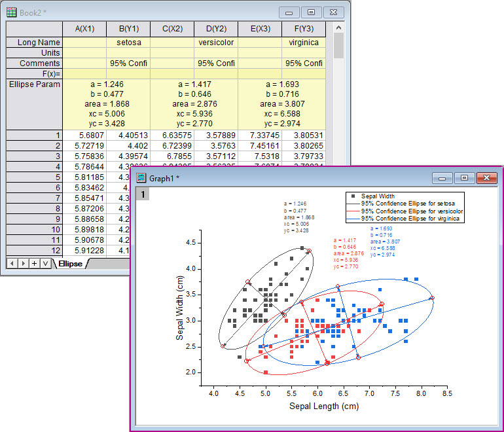504x432 pixels.
Task: Close the Graph1 window
Action: click(486, 178)
